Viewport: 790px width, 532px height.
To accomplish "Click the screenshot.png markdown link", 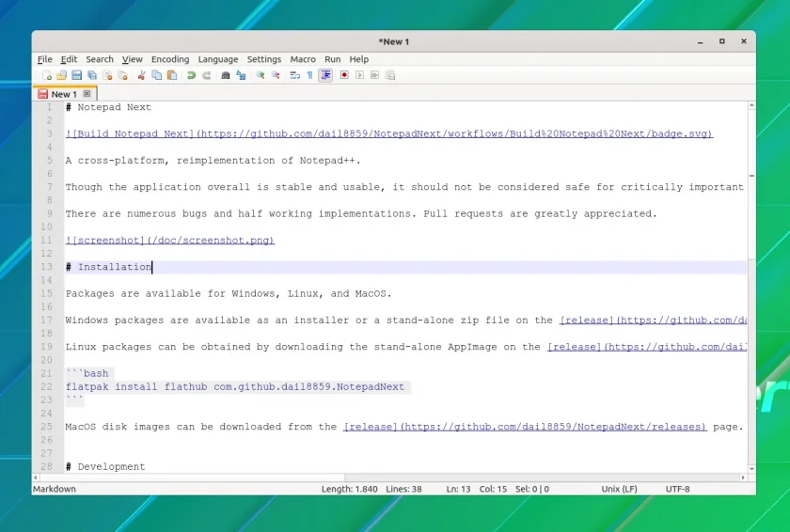I will pyautogui.click(x=170, y=241).
